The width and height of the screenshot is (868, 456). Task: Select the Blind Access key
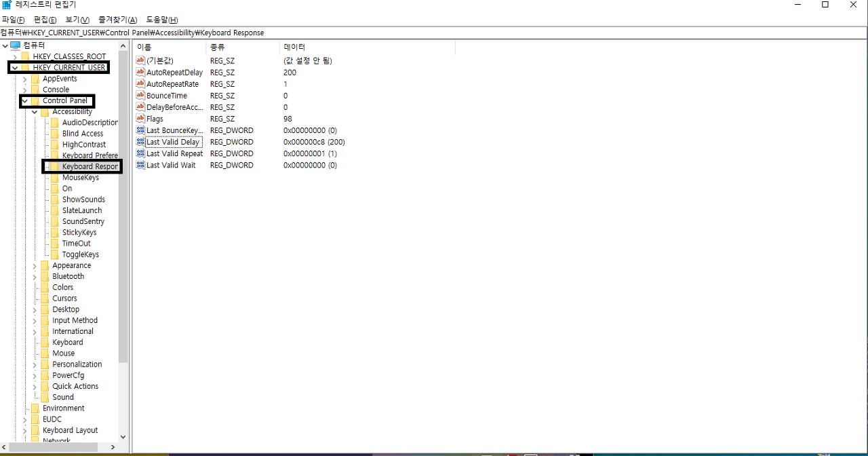pyautogui.click(x=83, y=134)
